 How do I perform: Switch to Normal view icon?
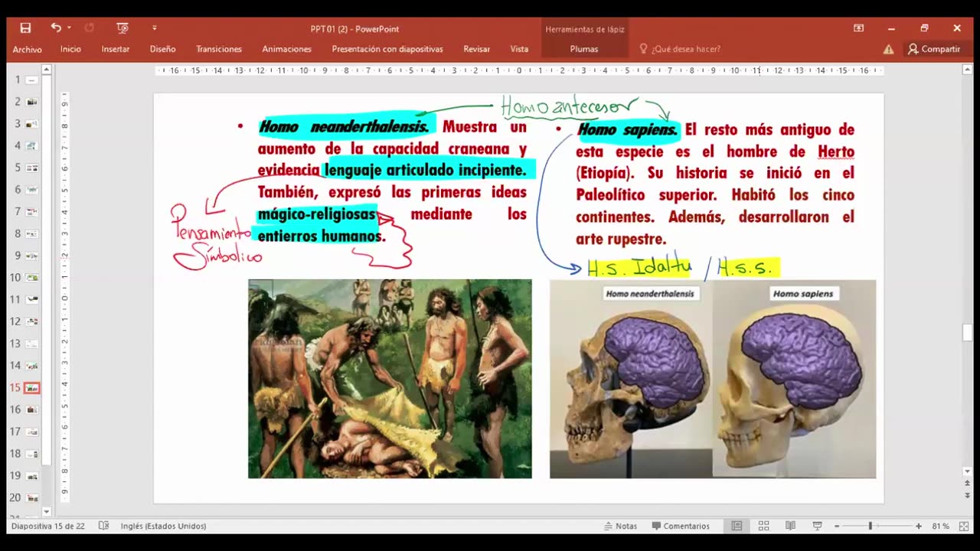point(737,526)
